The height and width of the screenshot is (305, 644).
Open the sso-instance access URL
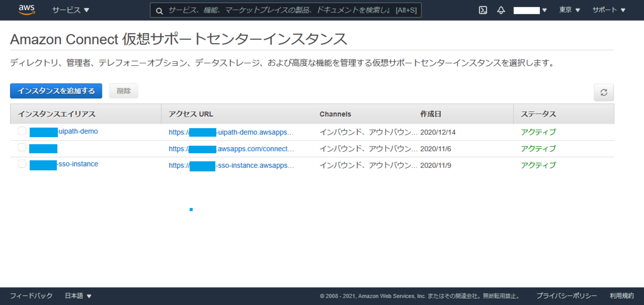[x=231, y=165]
